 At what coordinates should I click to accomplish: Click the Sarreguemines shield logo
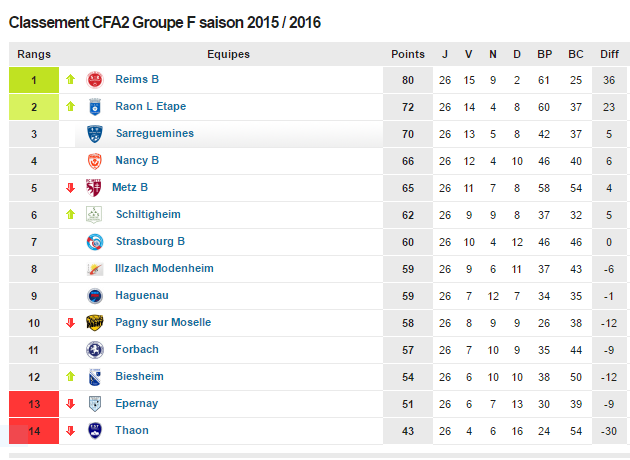[x=95, y=134]
